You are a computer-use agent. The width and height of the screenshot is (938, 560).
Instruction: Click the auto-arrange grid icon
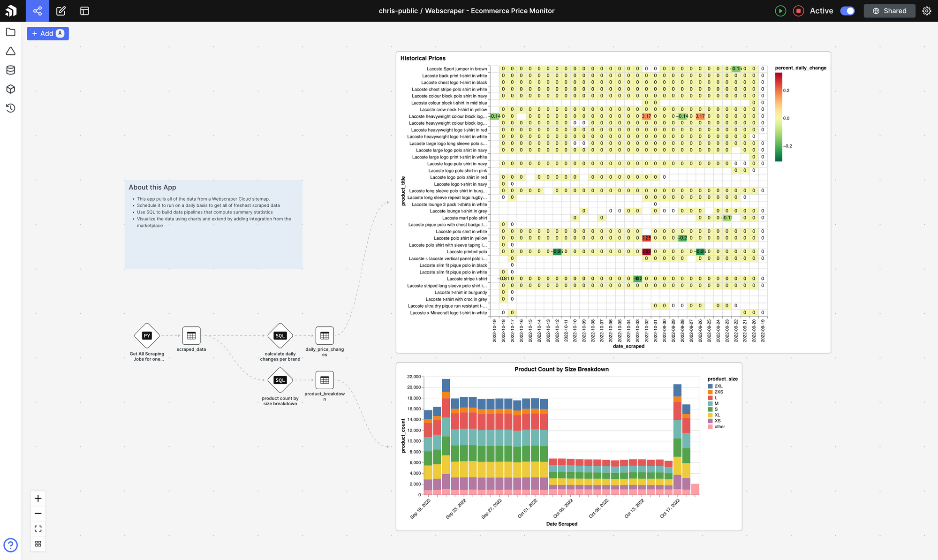pos(38,544)
